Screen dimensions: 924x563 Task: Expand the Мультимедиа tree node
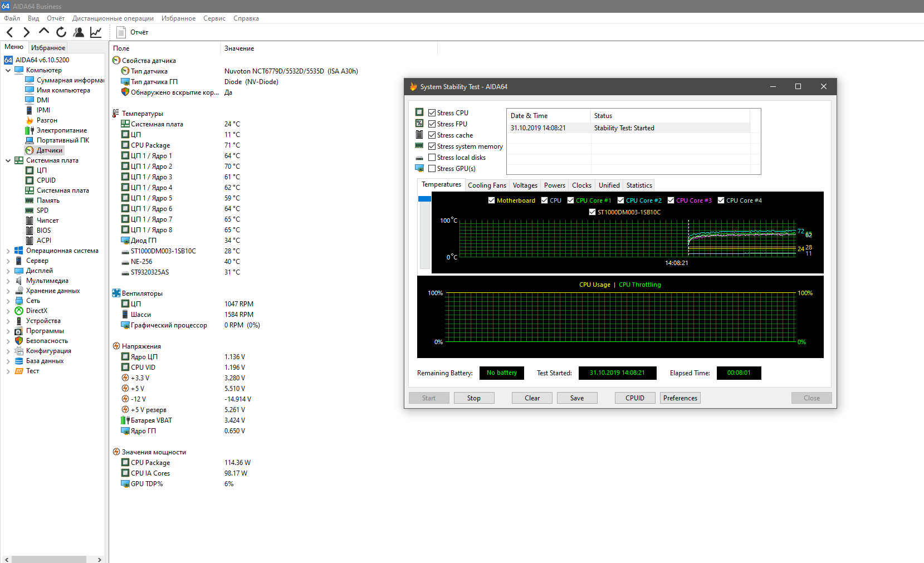click(x=8, y=281)
